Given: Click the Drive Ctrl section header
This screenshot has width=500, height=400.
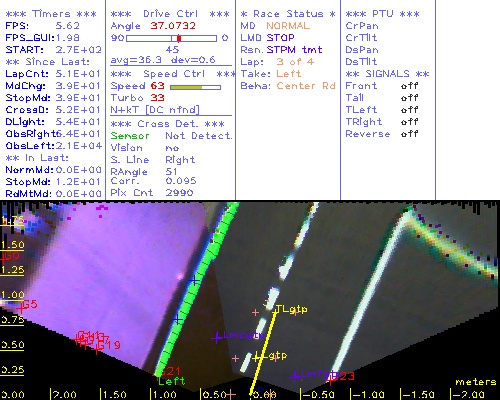Looking at the screenshot, I should 170,14.
